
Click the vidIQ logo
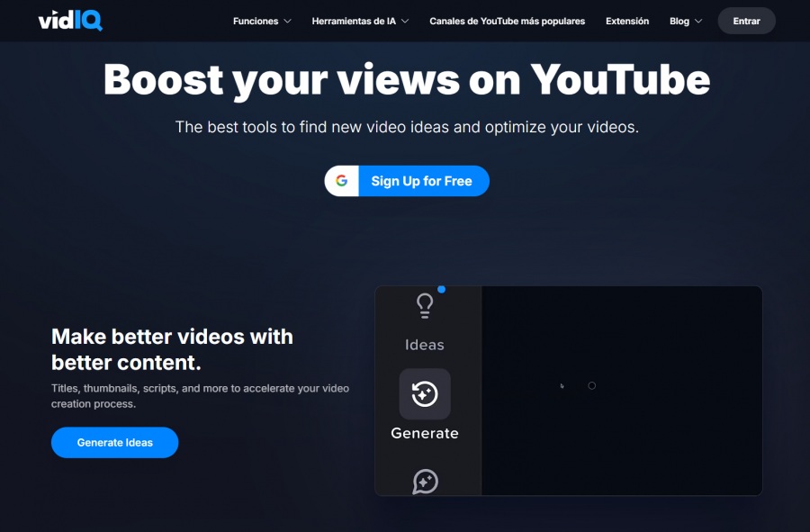pyautogui.click(x=70, y=21)
